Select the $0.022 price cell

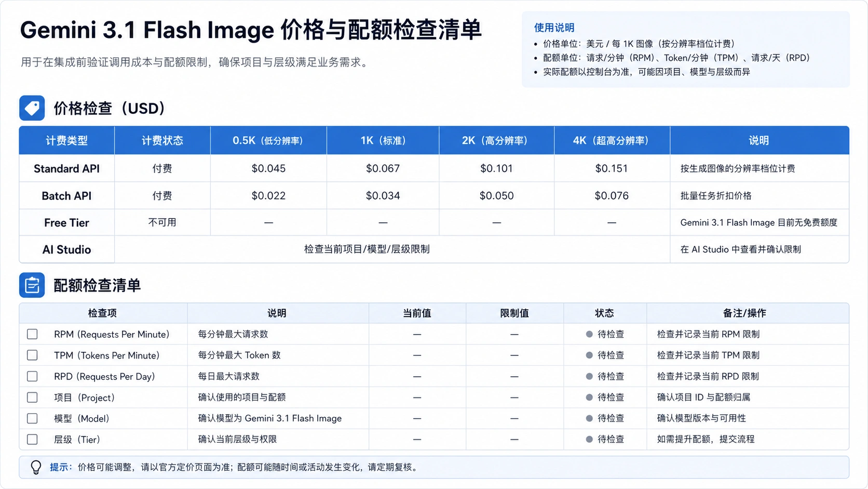click(x=268, y=196)
